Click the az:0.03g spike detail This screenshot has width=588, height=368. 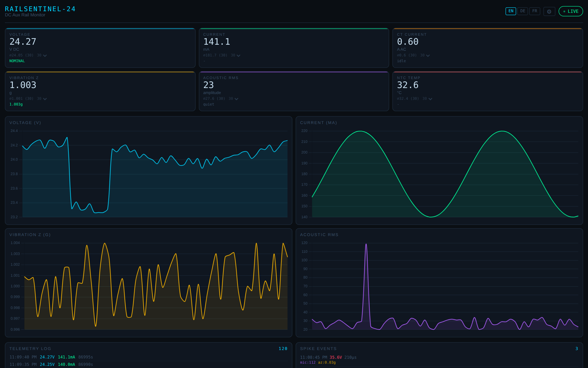pyautogui.click(x=327, y=363)
